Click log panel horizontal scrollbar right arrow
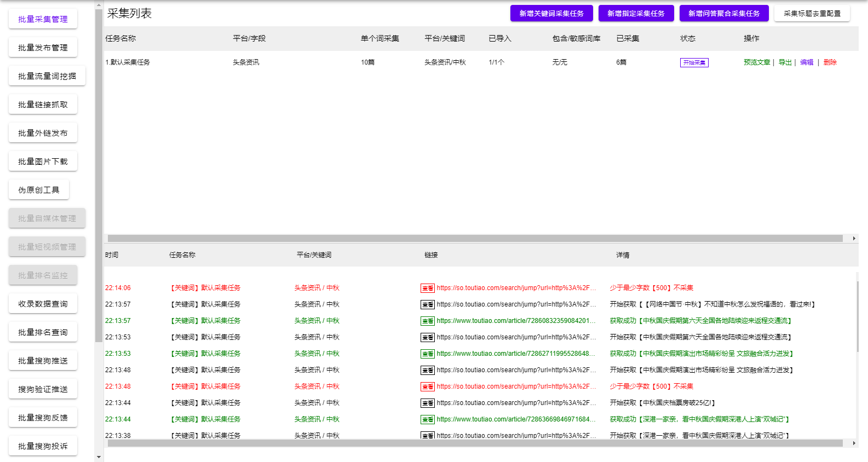This screenshot has height=462, width=868. pos(854,443)
